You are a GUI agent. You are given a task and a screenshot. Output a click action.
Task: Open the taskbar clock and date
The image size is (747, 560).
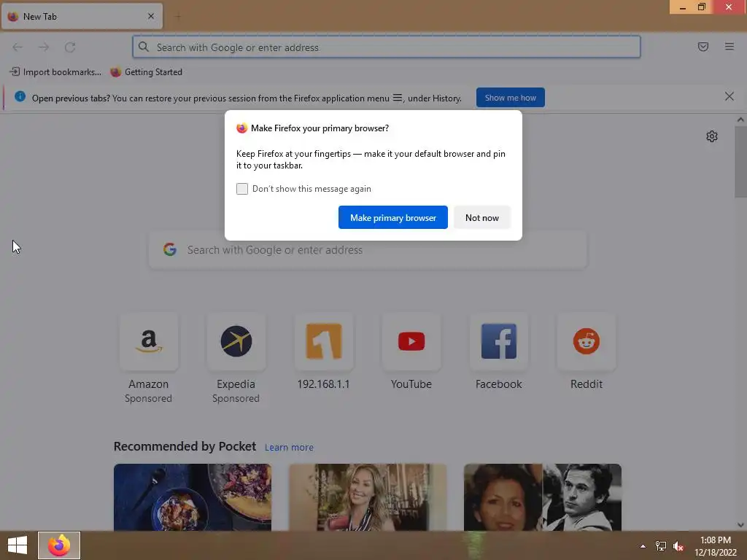click(715, 546)
